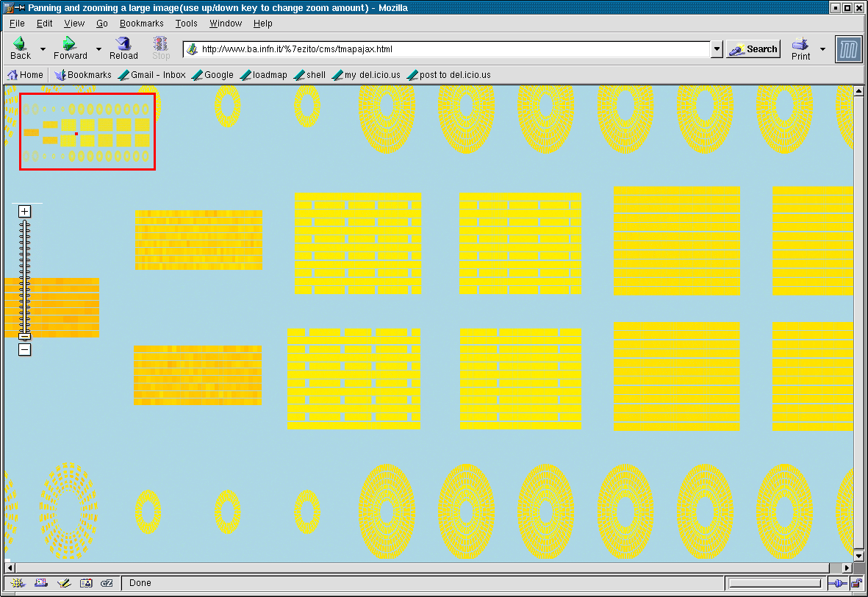Open the Gmail - Inbox bookmark link
Viewport: 868px width, 597px height.
[x=151, y=74]
